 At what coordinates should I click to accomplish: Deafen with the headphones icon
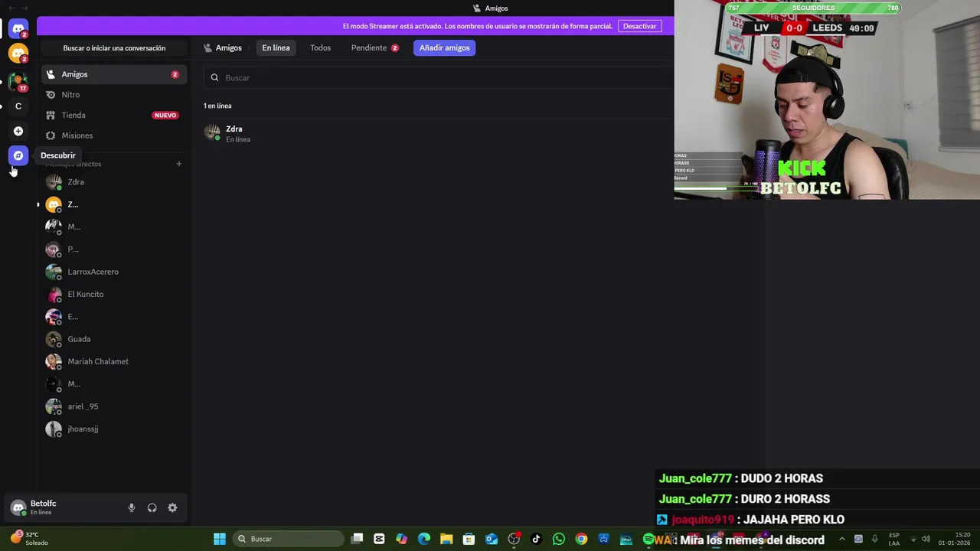[x=152, y=507]
